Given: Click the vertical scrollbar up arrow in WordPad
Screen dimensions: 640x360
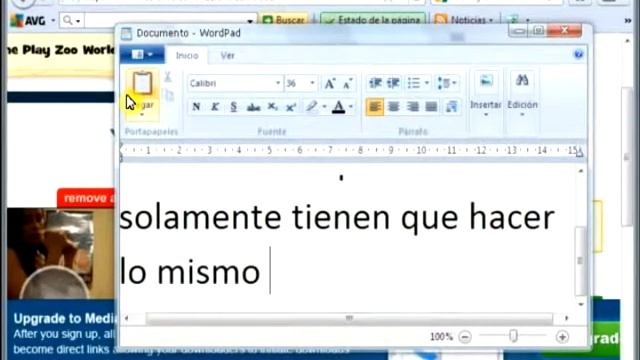Looking at the screenshot, I should pos(580,171).
